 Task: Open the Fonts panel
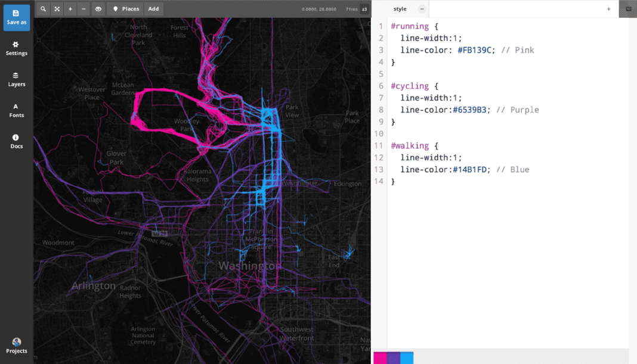point(16,110)
